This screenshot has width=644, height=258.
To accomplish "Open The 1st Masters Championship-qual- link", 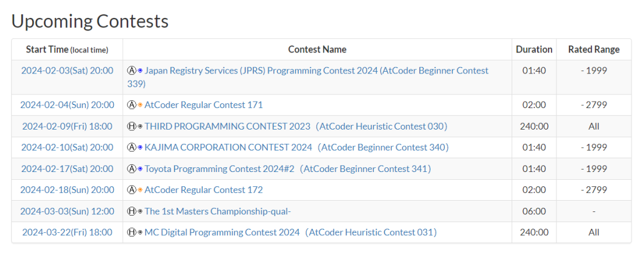I will click(x=218, y=211).
